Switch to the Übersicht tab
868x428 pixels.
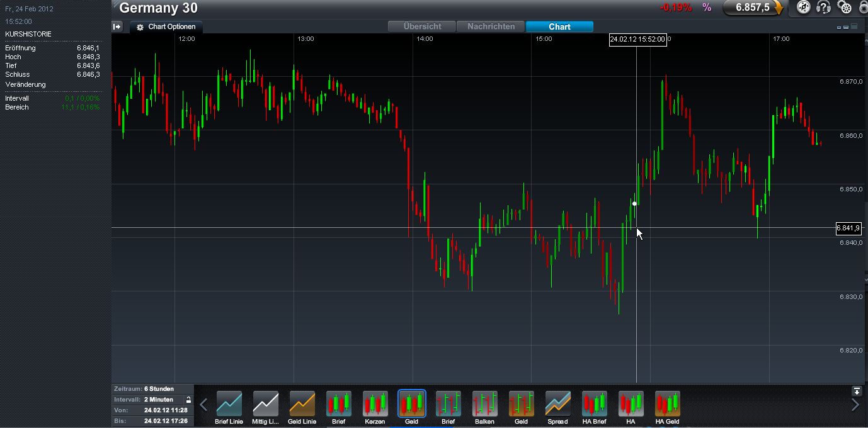tap(423, 26)
